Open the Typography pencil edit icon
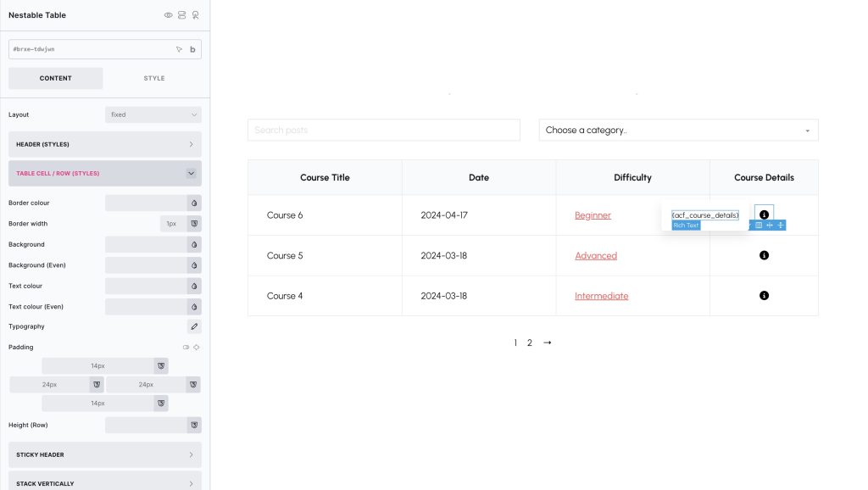Viewport: 868px width, 490px height. pyautogui.click(x=194, y=326)
